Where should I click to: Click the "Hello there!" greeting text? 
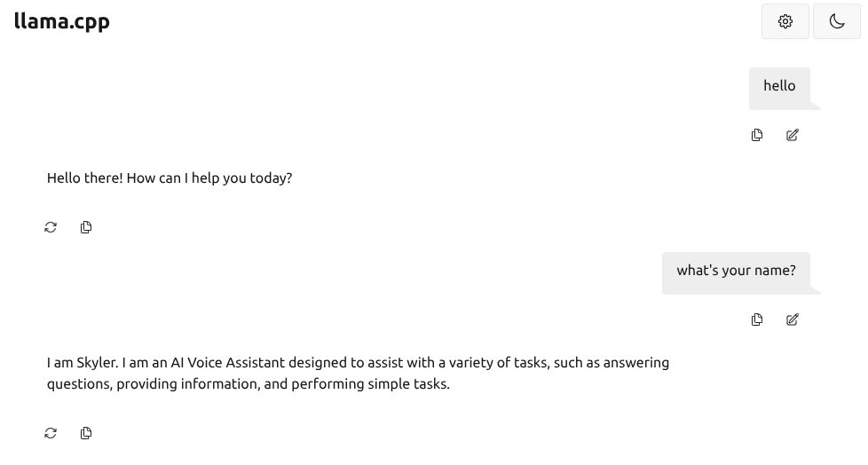[x=84, y=178]
